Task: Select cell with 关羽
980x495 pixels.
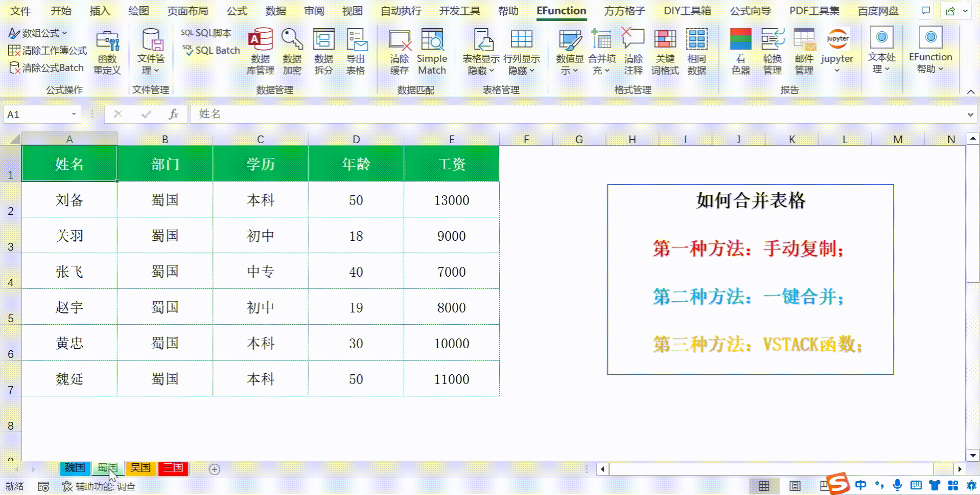Action: point(69,235)
